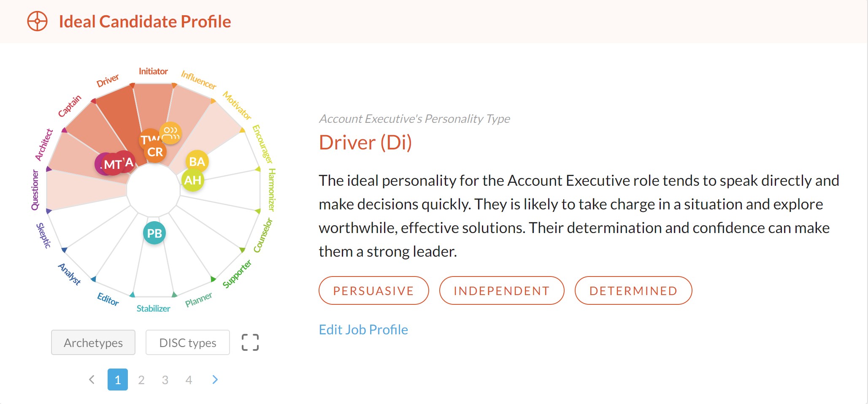Switch the wheel to Archetypes view
Image resolution: width=868 pixels, height=404 pixels.
click(93, 343)
